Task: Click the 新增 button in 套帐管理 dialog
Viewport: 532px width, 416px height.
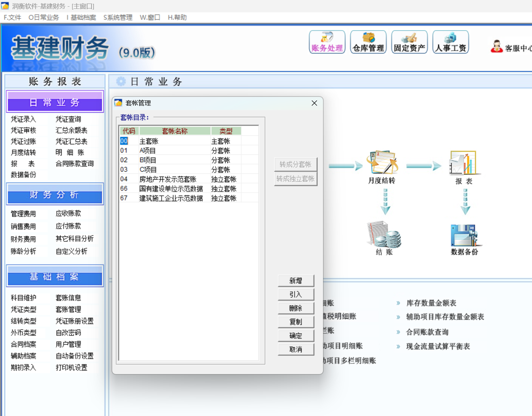Action: click(296, 281)
